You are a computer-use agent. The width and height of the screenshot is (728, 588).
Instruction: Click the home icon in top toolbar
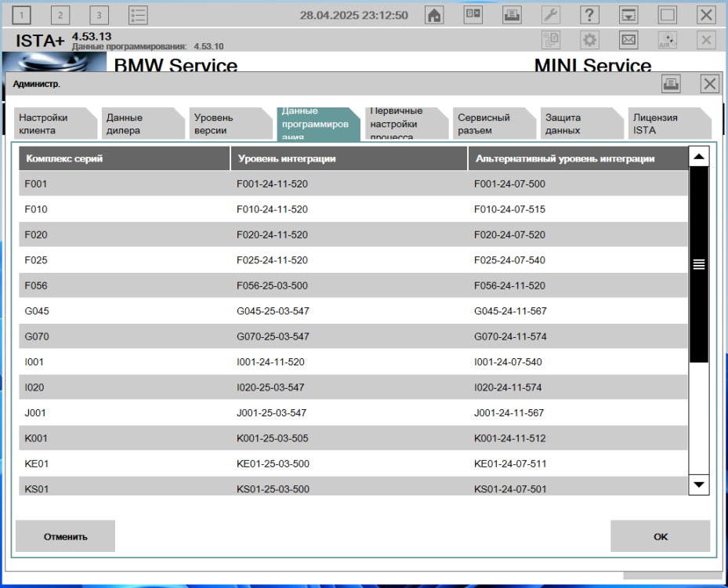(x=434, y=15)
